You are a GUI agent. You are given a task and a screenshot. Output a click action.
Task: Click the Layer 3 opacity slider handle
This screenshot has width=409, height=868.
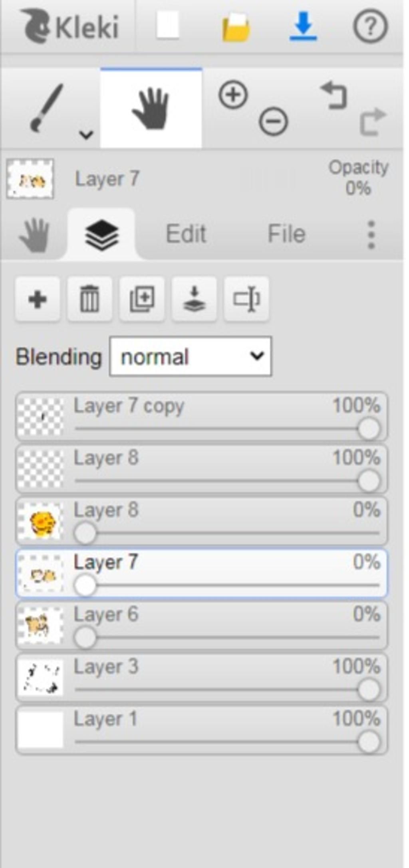click(x=368, y=690)
